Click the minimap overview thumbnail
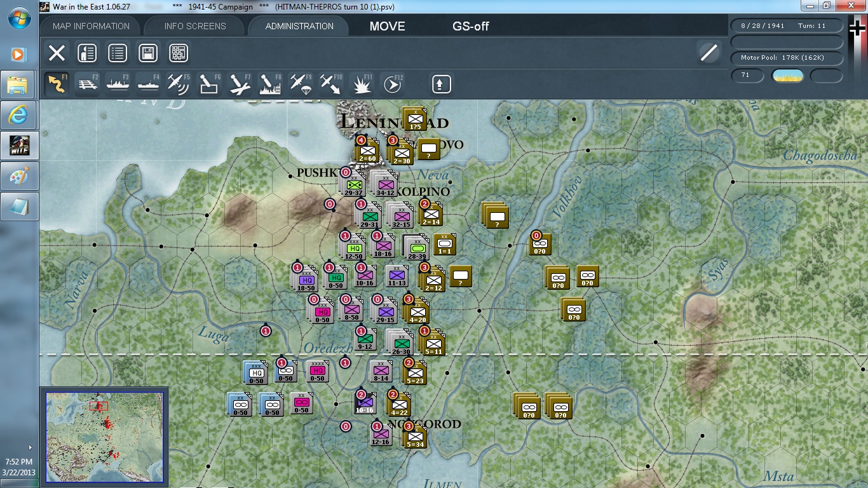This screenshot has width=868, height=488. pyautogui.click(x=104, y=437)
